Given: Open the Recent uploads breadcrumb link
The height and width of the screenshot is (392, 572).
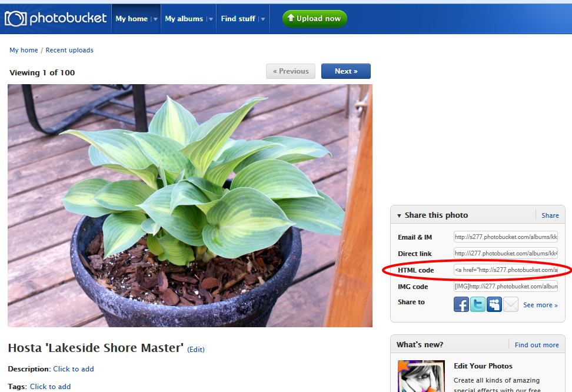Looking at the screenshot, I should tap(69, 50).
